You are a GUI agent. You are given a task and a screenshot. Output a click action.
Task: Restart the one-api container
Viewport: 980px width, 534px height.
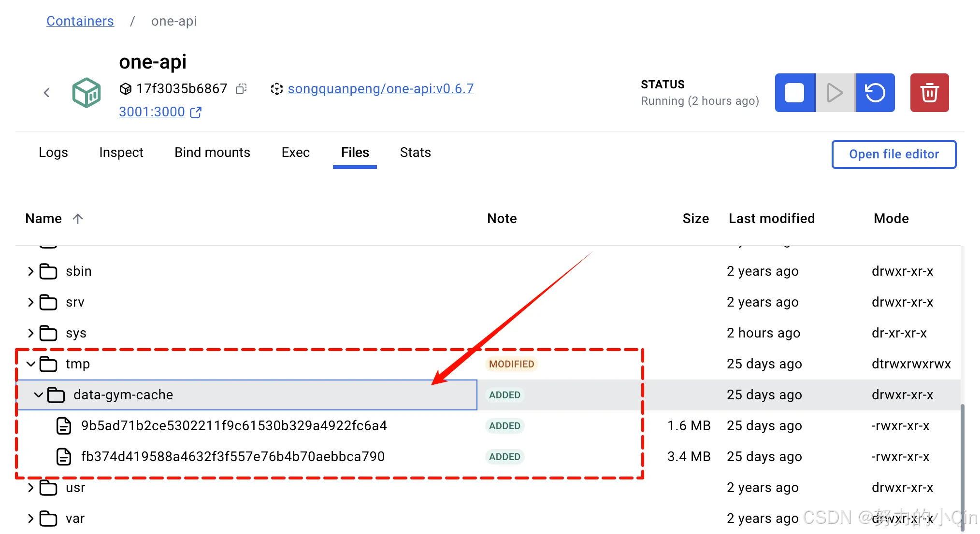875,93
